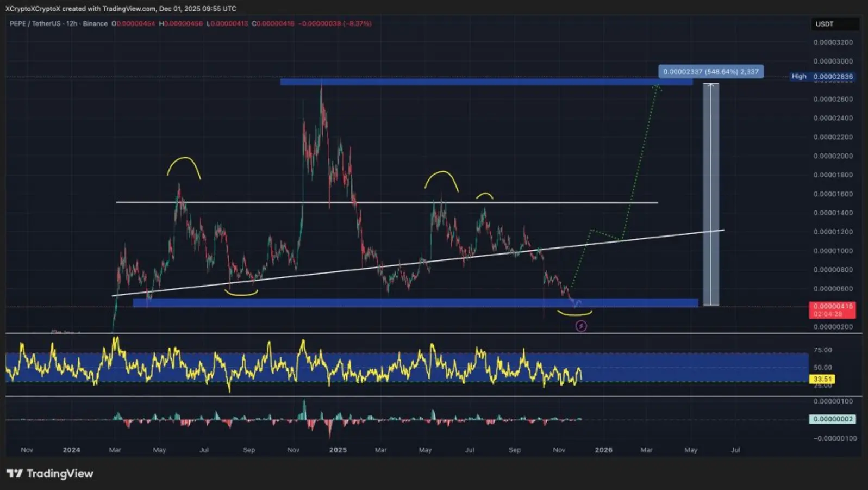Click the yellow RSI value tag 33.51
This screenshot has height=490, width=868.
(822, 379)
